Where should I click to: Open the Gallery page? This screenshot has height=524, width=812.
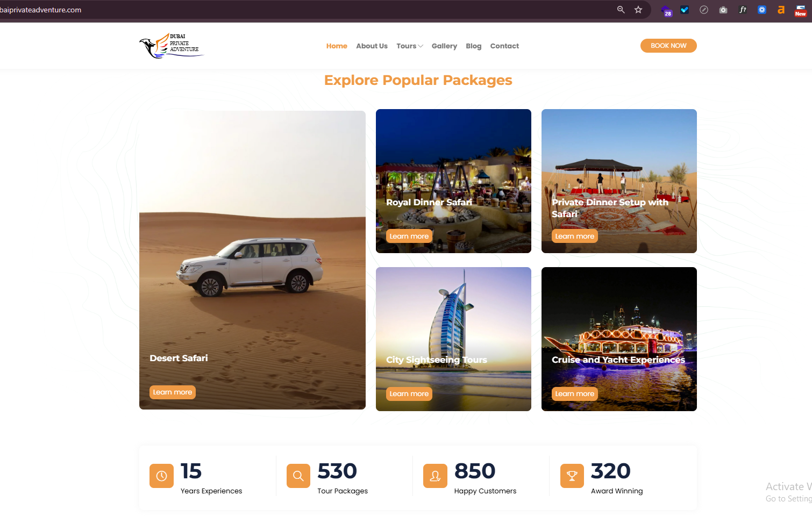tap(444, 46)
